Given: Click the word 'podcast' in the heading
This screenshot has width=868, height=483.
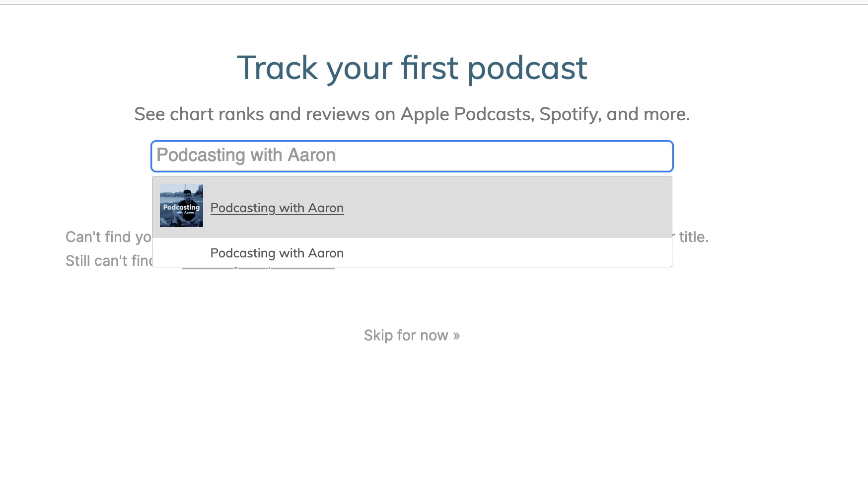Looking at the screenshot, I should [527, 68].
